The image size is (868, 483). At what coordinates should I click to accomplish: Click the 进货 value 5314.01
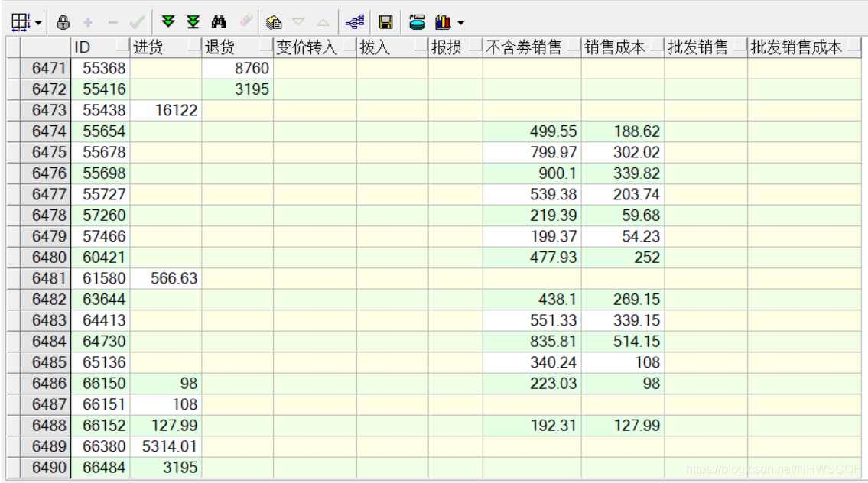pyautogui.click(x=166, y=446)
